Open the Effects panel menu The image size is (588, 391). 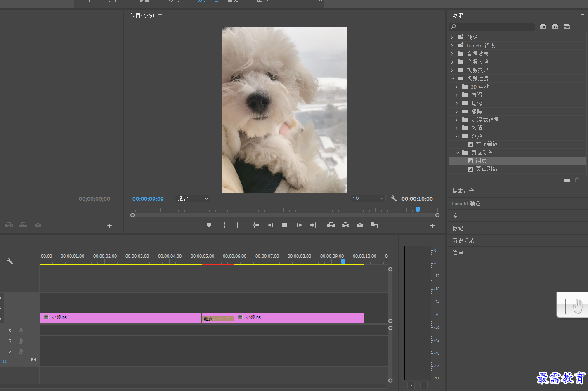coord(583,16)
